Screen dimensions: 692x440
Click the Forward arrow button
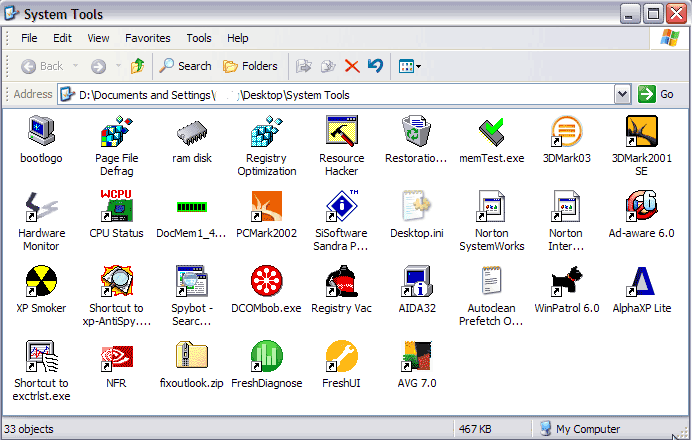pyautogui.click(x=98, y=67)
